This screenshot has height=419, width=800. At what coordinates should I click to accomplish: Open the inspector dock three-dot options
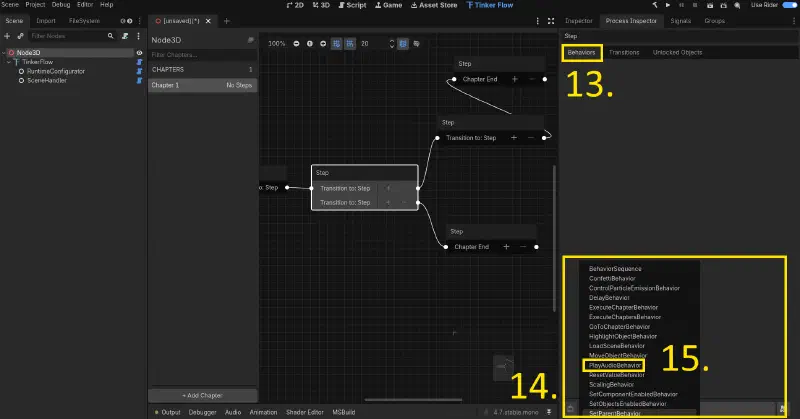(794, 21)
